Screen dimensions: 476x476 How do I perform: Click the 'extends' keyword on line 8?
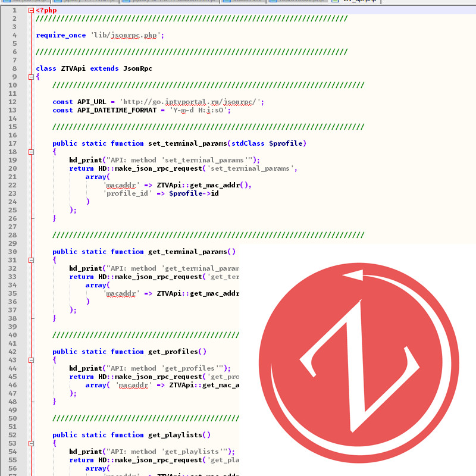104,68
